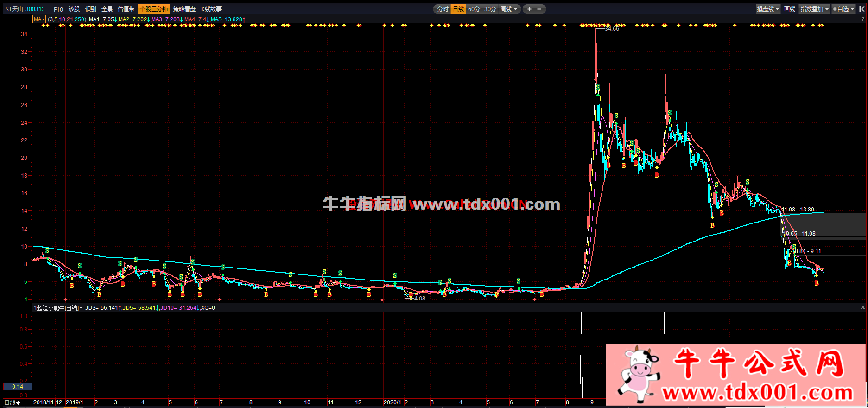Open the K线故事 tab

coord(211,9)
